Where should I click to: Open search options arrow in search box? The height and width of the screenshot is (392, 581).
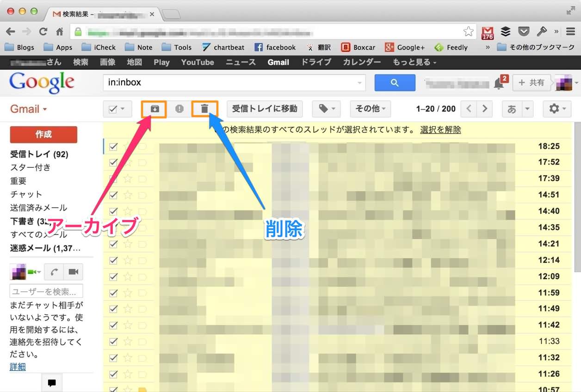click(359, 83)
